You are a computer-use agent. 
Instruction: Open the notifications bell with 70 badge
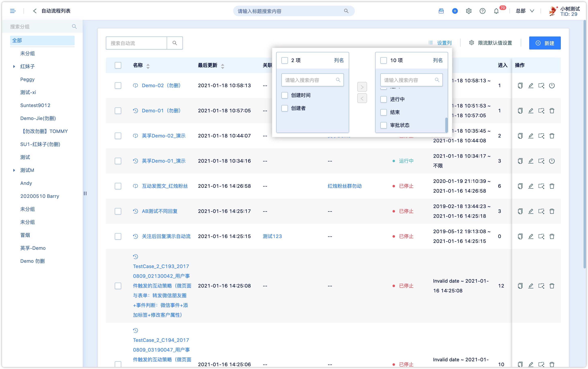tap(496, 11)
